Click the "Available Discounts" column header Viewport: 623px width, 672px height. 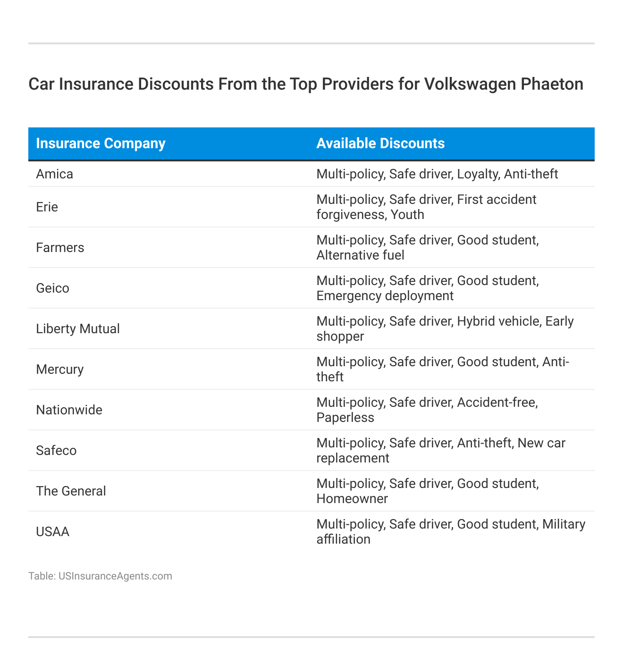[x=380, y=143]
